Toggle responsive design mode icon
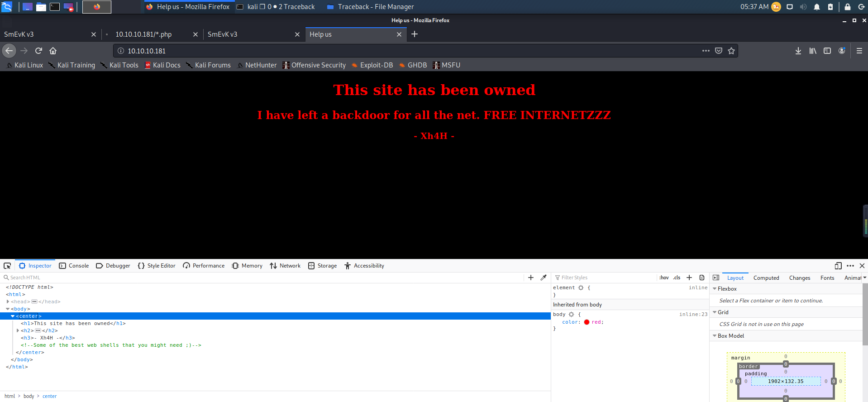 click(838, 266)
